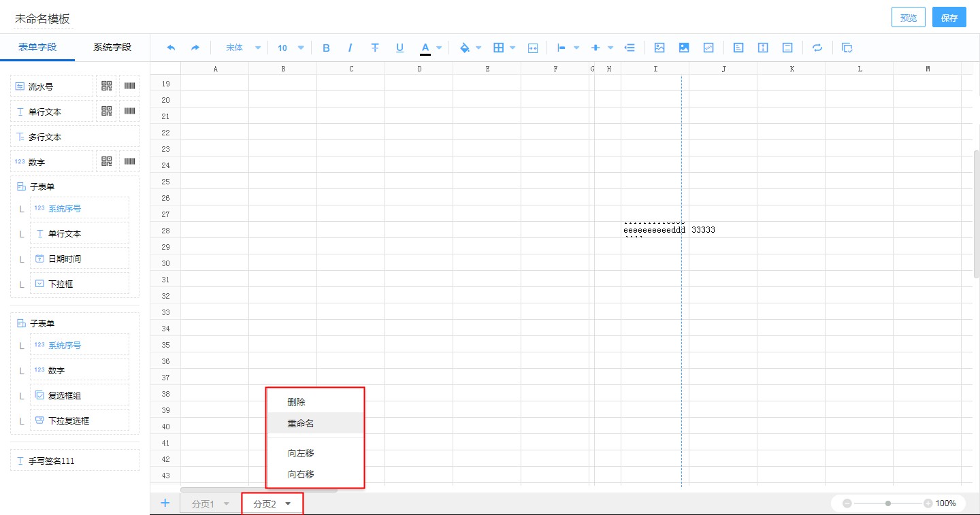The image size is (980, 515).
Task: Toggle bold formatting
Action: [x=326, y=48]
